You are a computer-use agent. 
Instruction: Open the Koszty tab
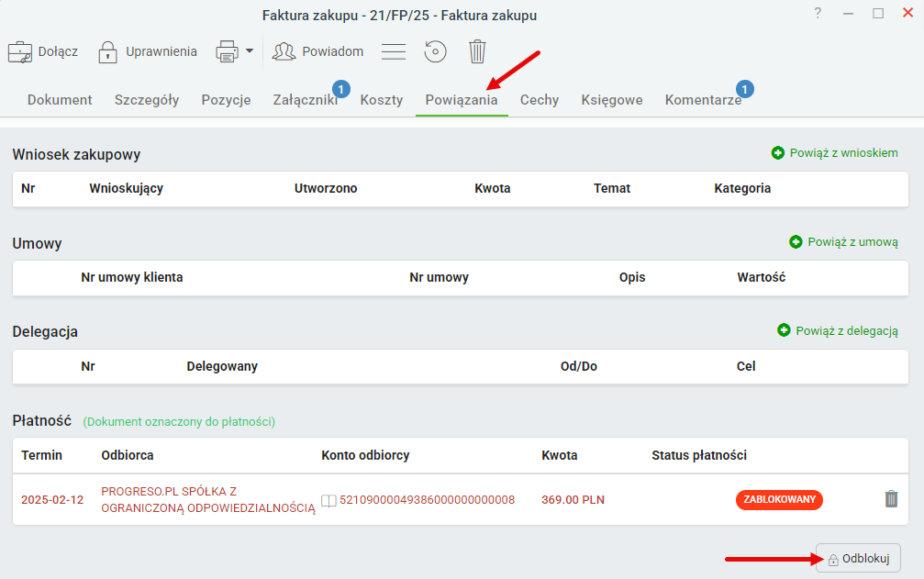tap(382, 100)
